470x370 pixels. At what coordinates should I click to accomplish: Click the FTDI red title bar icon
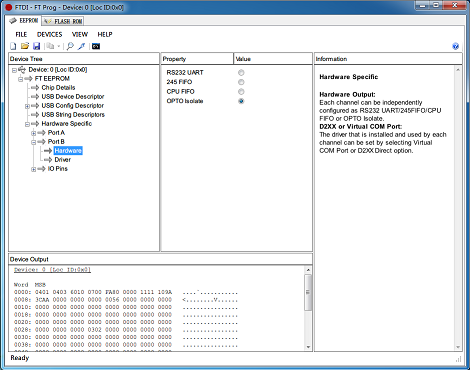9,7
